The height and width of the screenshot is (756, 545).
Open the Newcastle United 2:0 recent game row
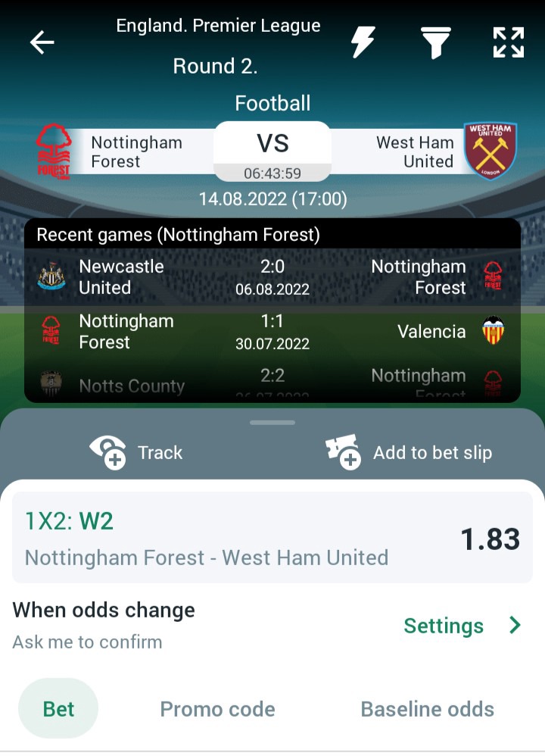coord(272,277)
